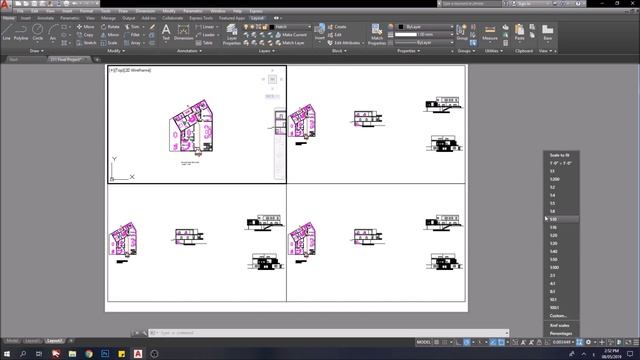Open the Dimension menu
Viewport: 640px width, 360px height.
tap(145, 11)
